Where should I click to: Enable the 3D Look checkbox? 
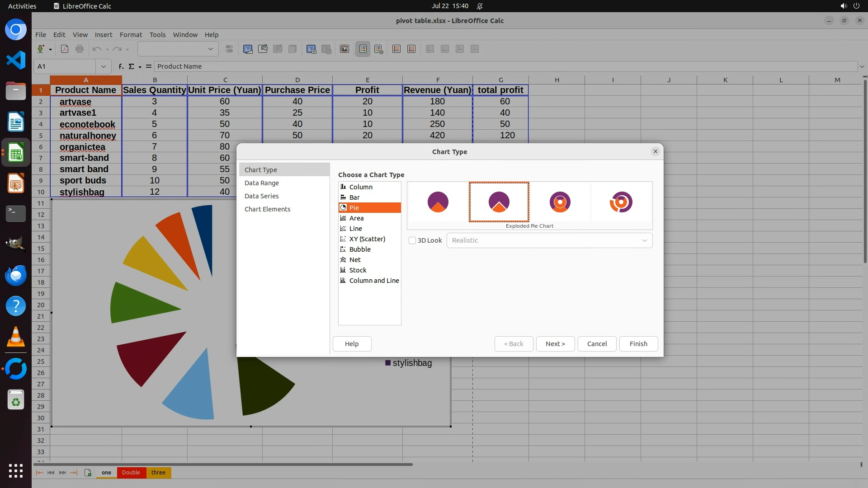[412, 240]
